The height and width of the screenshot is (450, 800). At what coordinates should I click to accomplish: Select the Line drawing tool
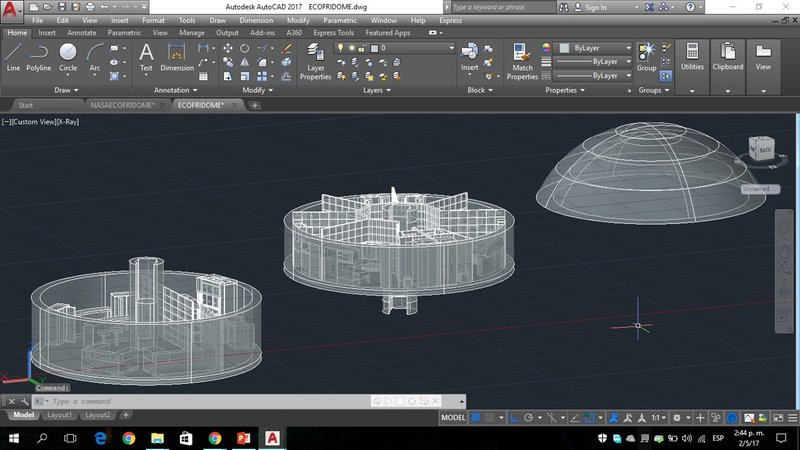13,55
